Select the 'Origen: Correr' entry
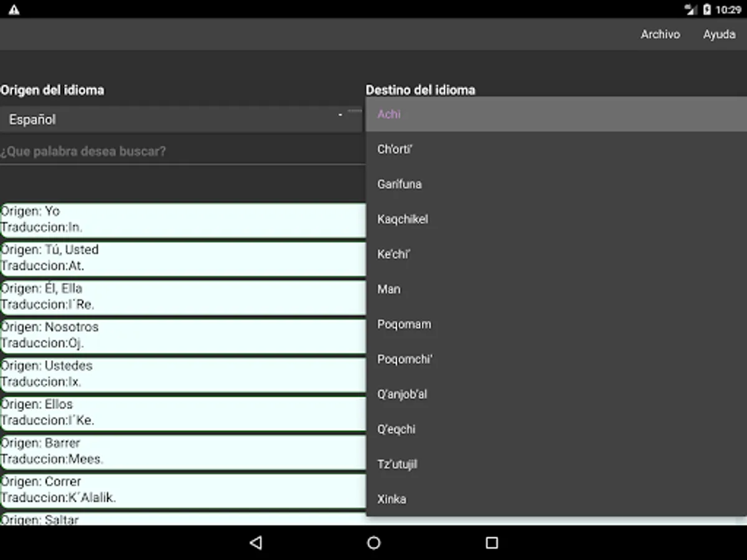The width and height of the screenshot is (747, 560). [x=183, y=490]
